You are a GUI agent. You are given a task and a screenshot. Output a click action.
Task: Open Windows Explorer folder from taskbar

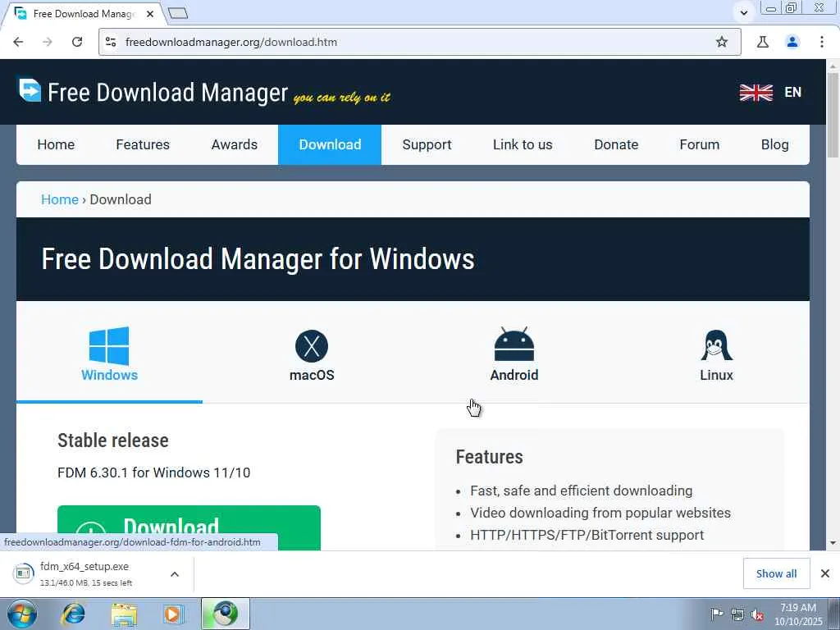pyautogui.click(x=124, y=614)
